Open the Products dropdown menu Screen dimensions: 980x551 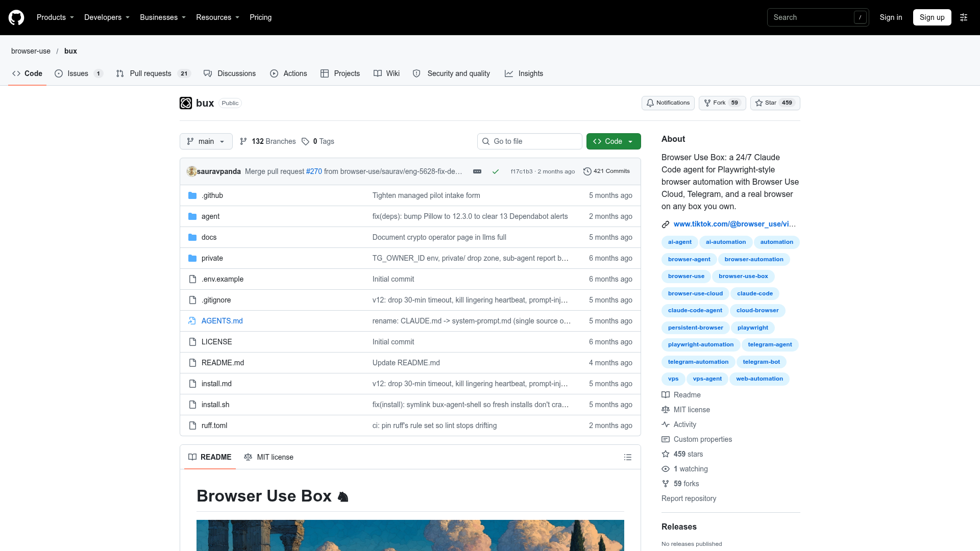coord(55,17)
